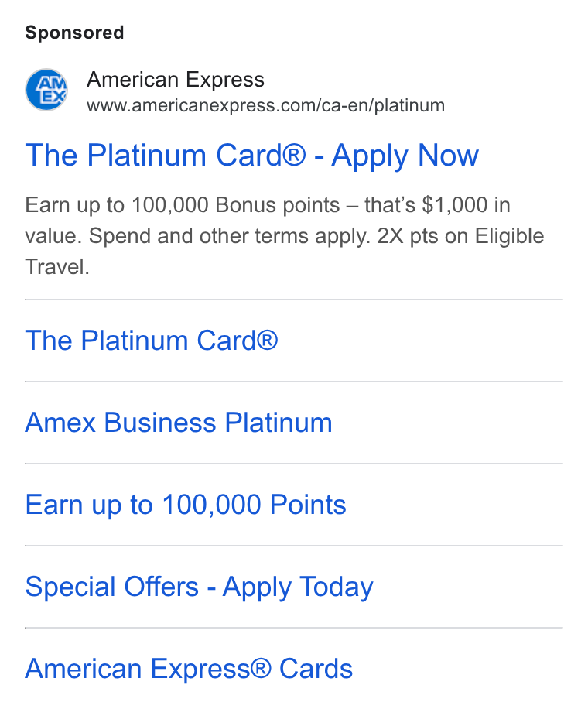Follow the Apply Today special offers sitelink
588x709 pixels.
[199, 587]
